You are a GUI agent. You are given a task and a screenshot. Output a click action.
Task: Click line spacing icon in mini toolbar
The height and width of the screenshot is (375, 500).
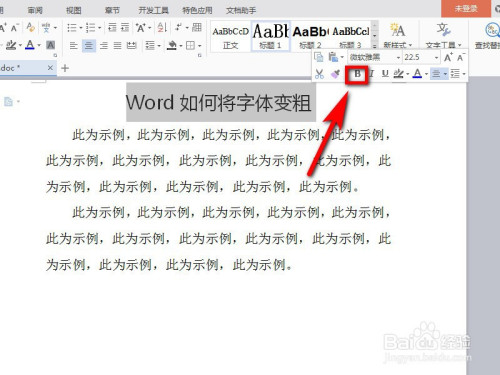pyautogui.click(x=455, y=74)
